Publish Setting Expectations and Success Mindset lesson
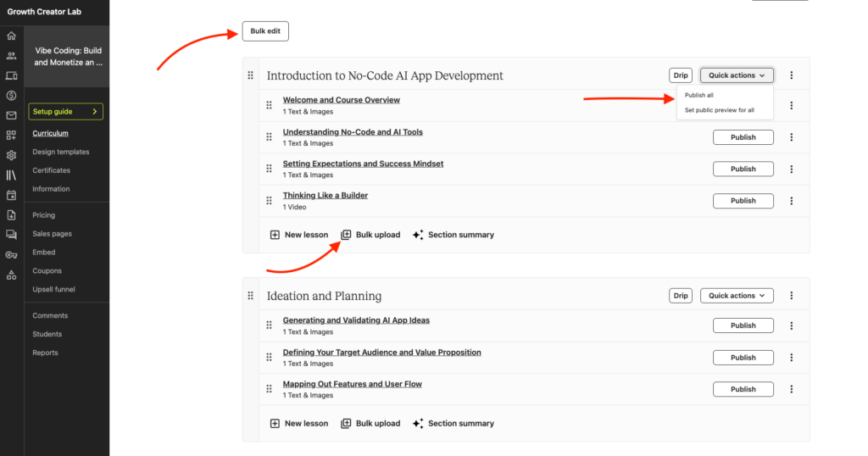Screen dimensions: 868x456 point(743,169)
